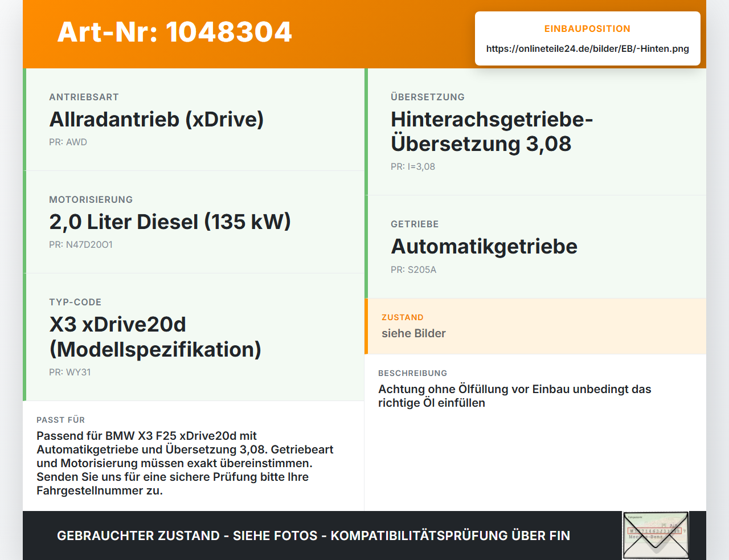Screen dimensions: 729x560
Task: Click the PR: N47D20O1 engine code
Action: [81, 245]
